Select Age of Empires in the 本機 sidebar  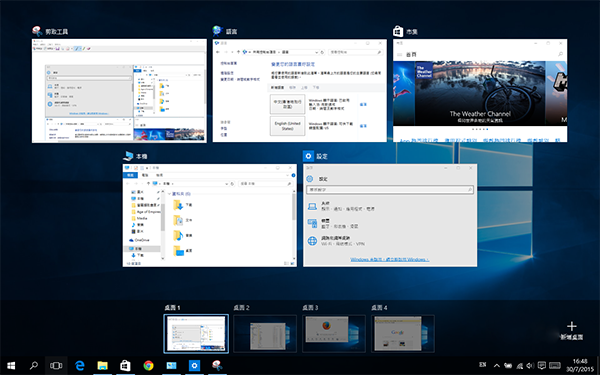[x=146, y=212]
